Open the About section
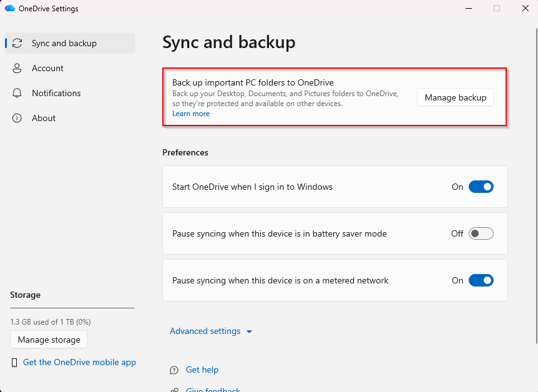538x392 pixels. click(44, 118)
